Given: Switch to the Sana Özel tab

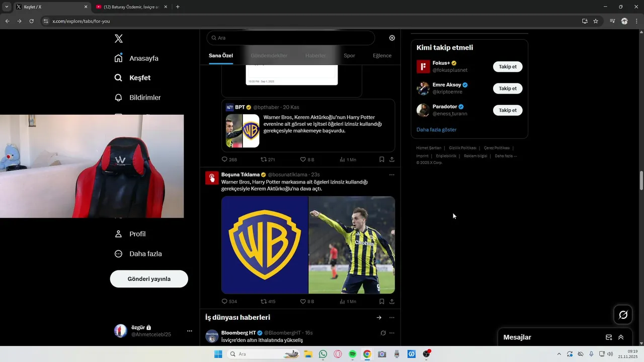Looking at the screenshot, I should pyautogui.click(x=221, y=56).
